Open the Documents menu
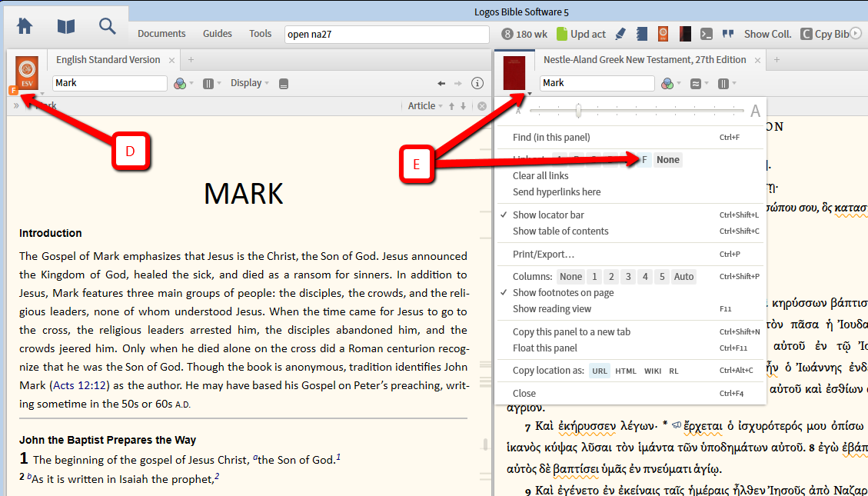Viewport: 868px width, 496px height. point(161,34)
